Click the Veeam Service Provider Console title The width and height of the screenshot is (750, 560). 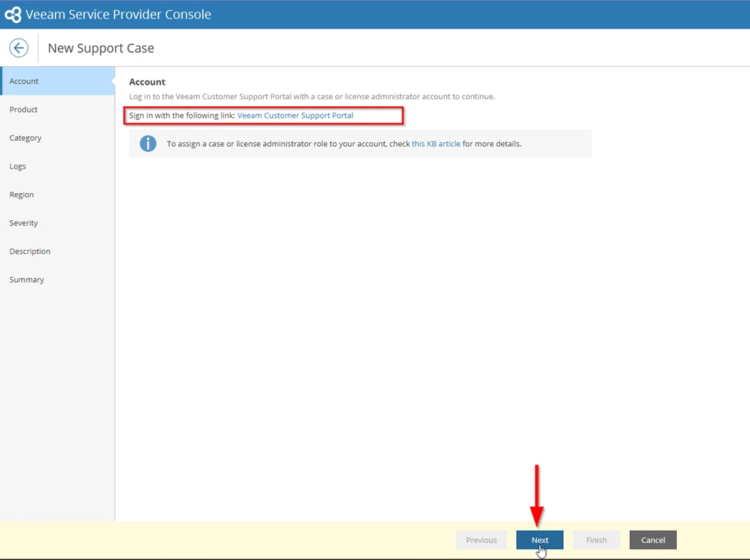pos(118,15)
